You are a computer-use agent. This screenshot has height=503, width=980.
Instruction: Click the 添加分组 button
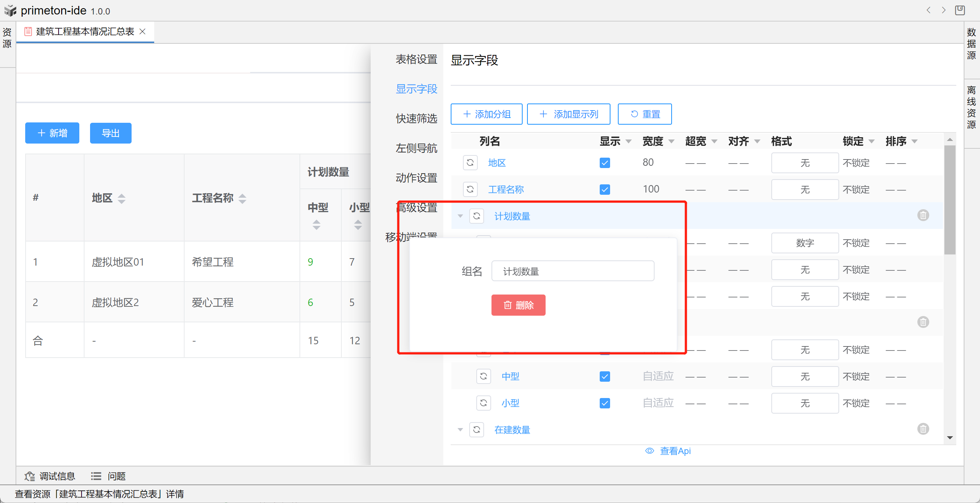pos(486,114)
